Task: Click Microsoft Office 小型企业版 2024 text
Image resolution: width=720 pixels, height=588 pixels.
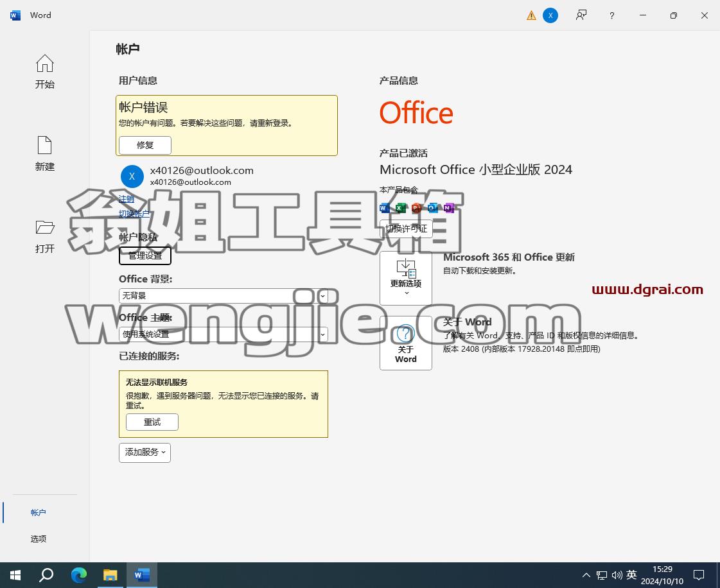Action: click(x=476, y=170)
